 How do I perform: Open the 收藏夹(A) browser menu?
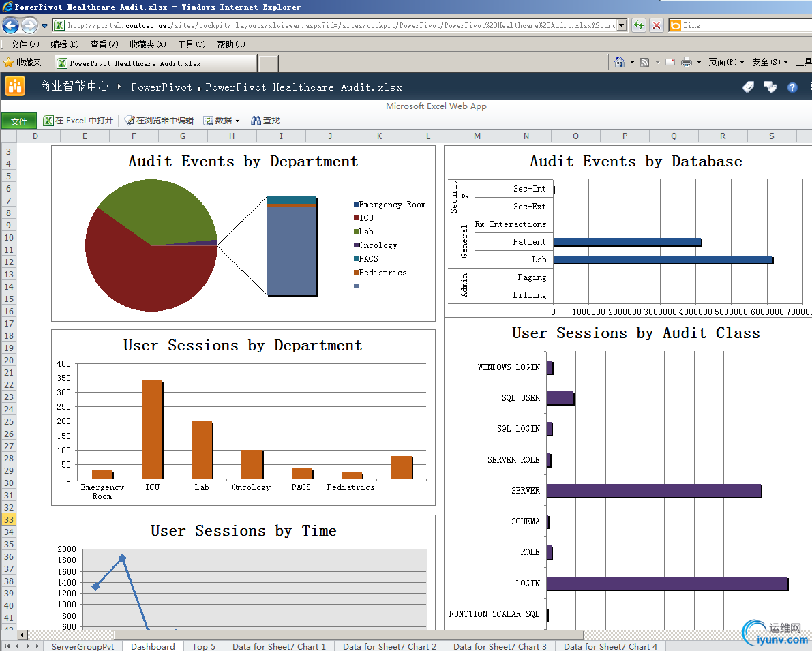tap(147, 44)
